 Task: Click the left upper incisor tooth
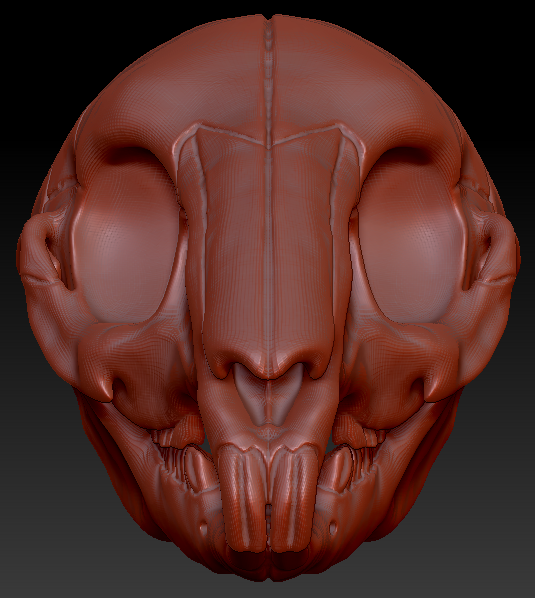[244, 498]
